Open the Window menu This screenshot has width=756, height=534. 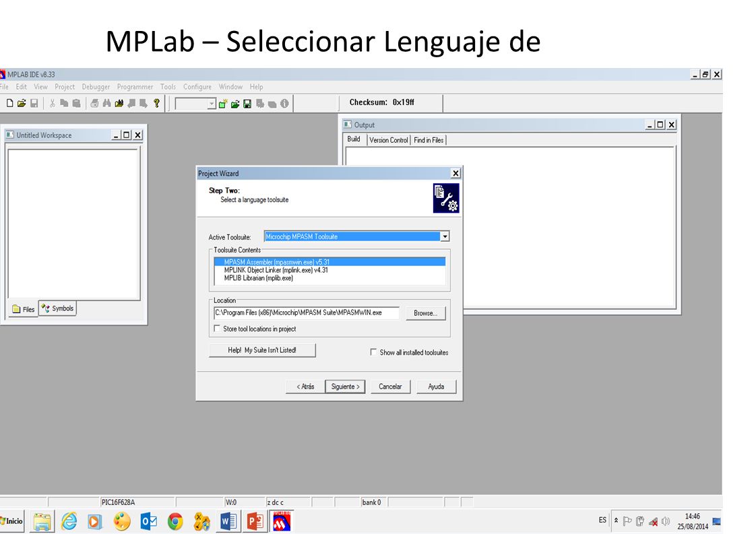coord(230,87)
